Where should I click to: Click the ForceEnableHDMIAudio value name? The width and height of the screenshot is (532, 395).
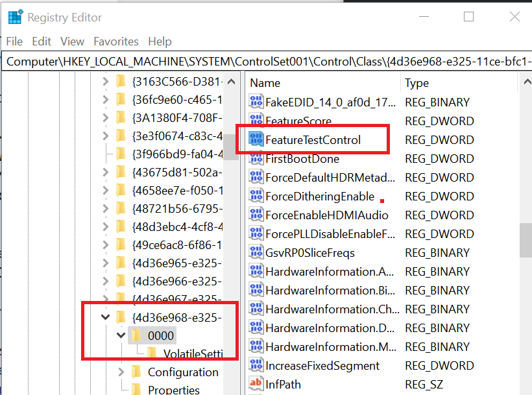click(327, 215)
